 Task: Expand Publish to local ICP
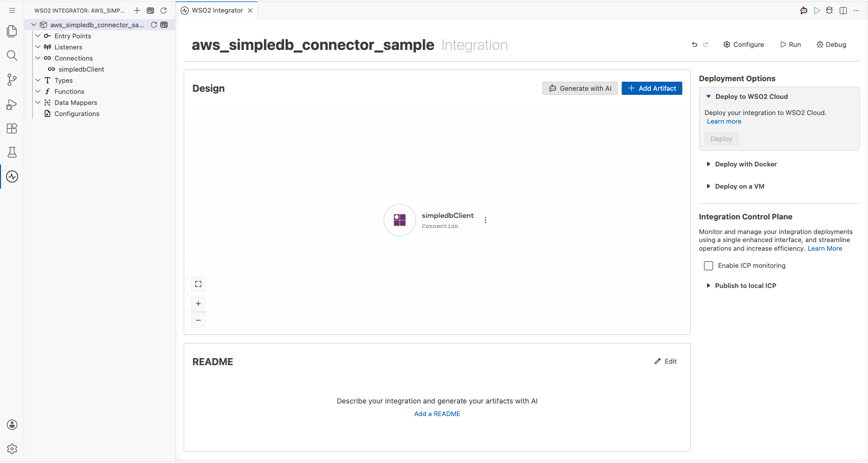click(x=709, y=285)
